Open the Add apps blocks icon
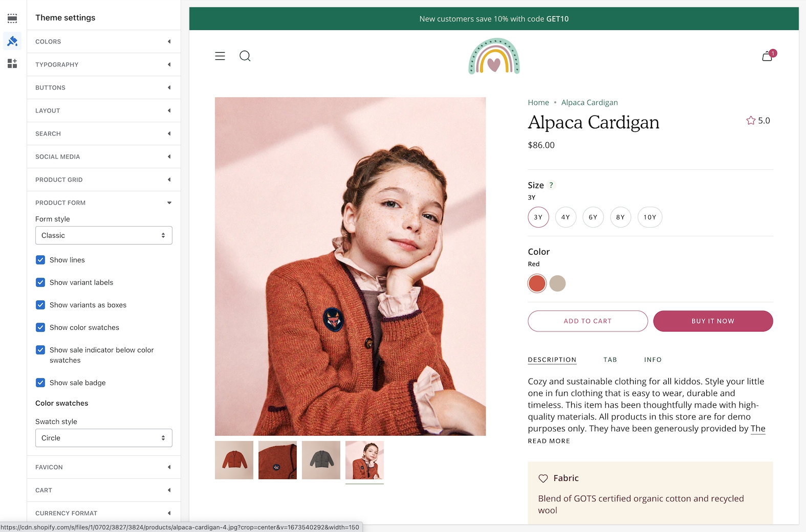The image size is (806, 532). [x=12, y=63]
